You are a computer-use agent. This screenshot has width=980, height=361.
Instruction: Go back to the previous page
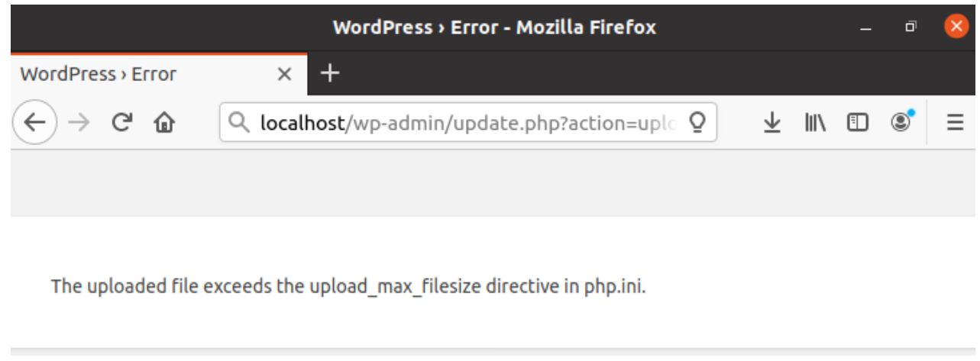click(35, 122)
